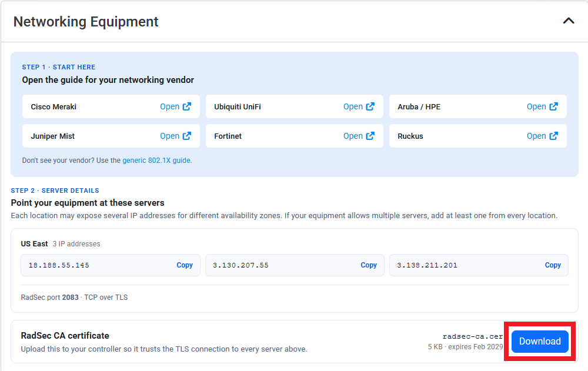This screenshot has height=371, width=588.
Task: Open the Aruba / HPE guide link
Action: 536,106
